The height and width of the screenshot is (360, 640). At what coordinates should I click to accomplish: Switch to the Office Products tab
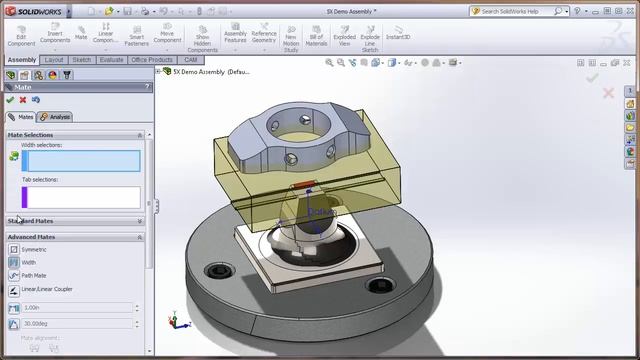coord(152,60)
